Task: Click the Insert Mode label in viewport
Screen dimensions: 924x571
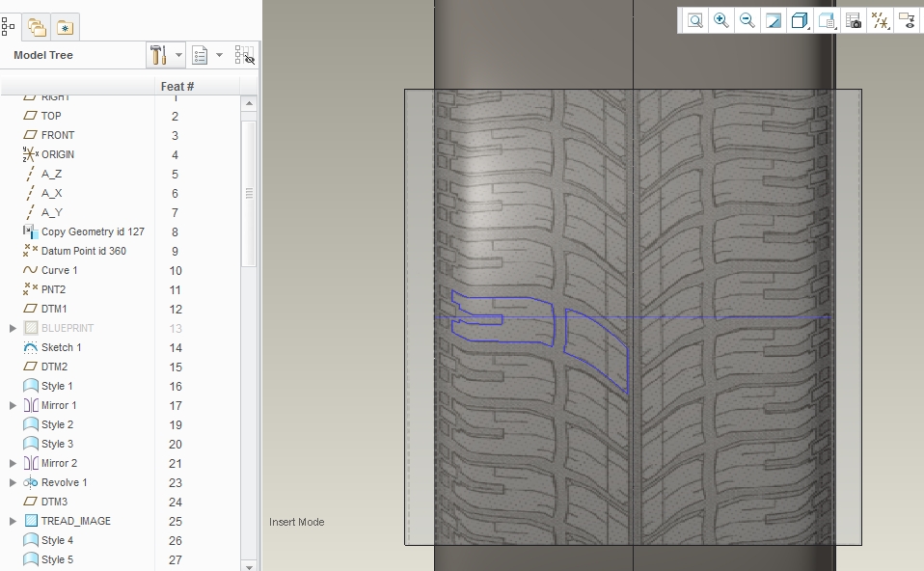Action: [296, 522]
